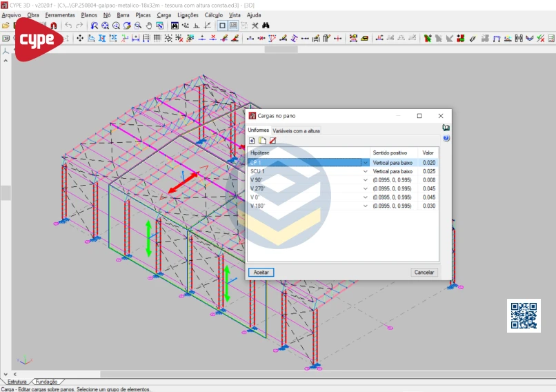The width and height of the screenshot is (556, 392).
Task: Expand the V 90° hypothesis dropdown
Action: (366, 180)
